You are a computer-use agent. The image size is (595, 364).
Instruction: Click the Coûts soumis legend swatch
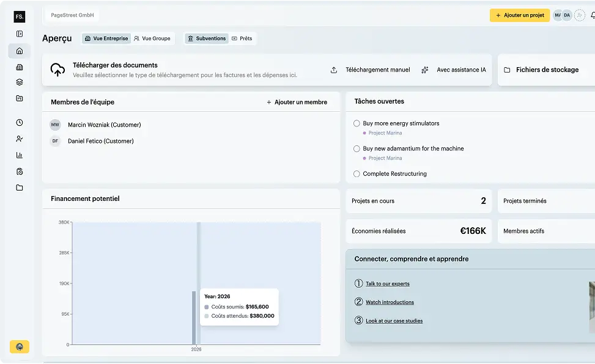coord(207,307)
